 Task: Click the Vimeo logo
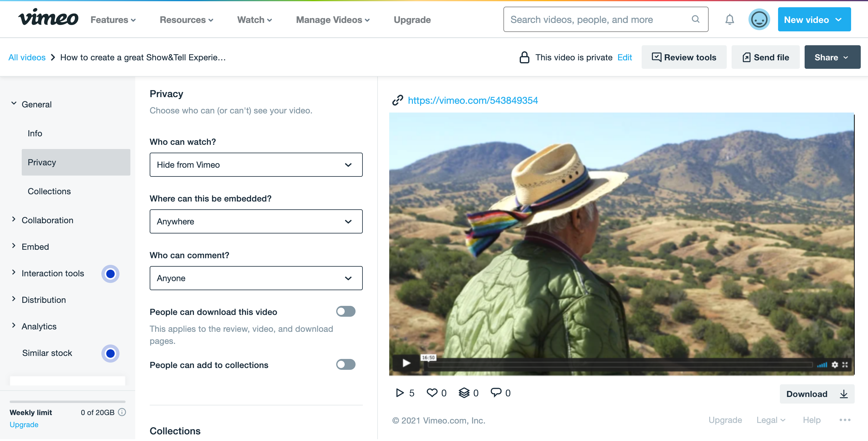(x=48, y=17)
